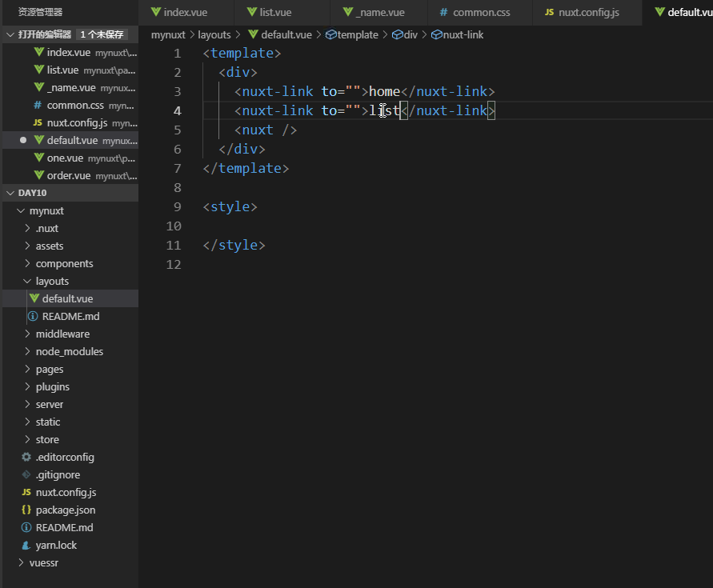Image resolution: width=713 pixels, height=588 pixels.
Task: Click the 资源管理器 explorer title
Action: tap(40, 12)
